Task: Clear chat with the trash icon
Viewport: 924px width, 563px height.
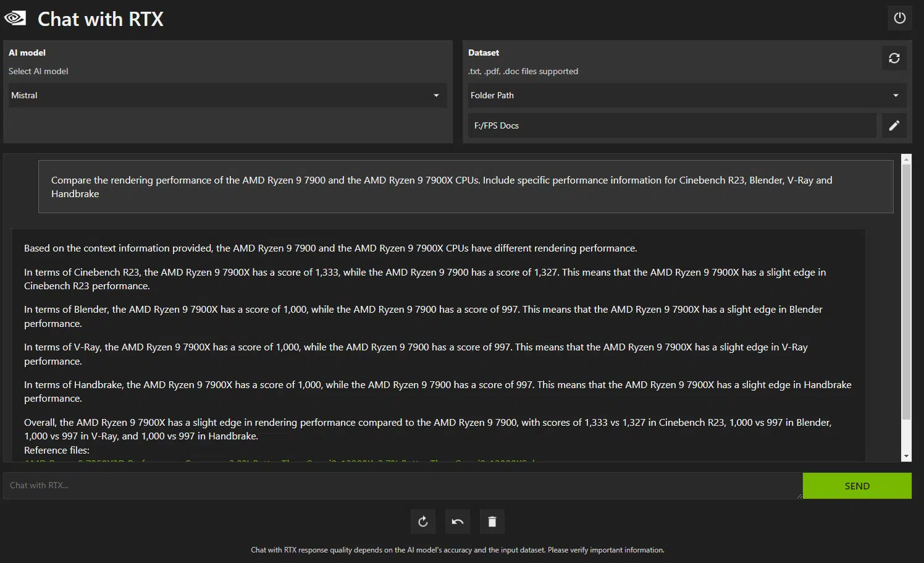Action: pyautogui.click(x=492, y=522)
